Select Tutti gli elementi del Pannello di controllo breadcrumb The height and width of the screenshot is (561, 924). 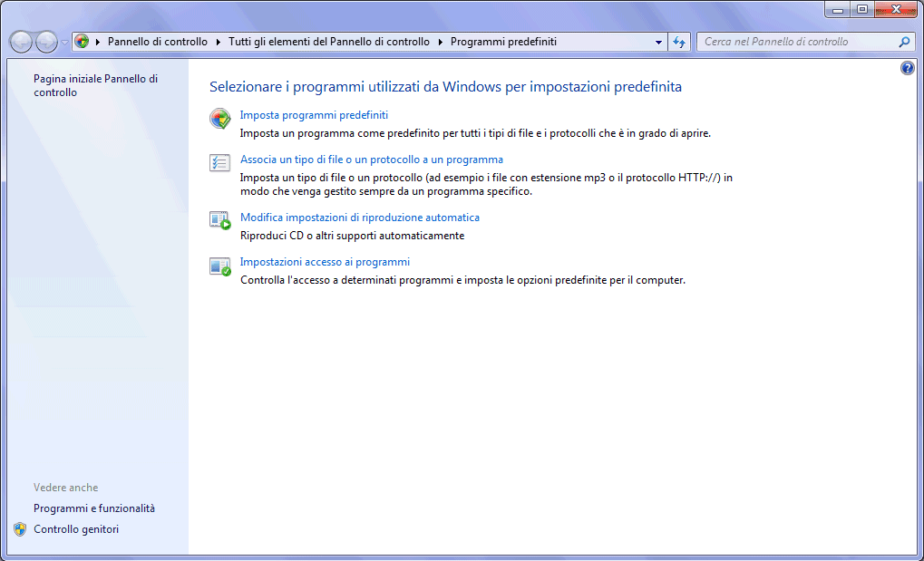click(x=329, y=42)
